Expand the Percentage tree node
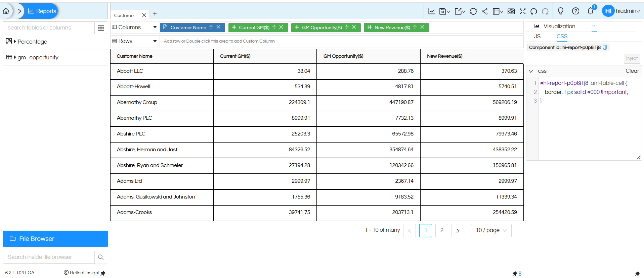The height and width of the screenshot is (278, 644). 15,41
